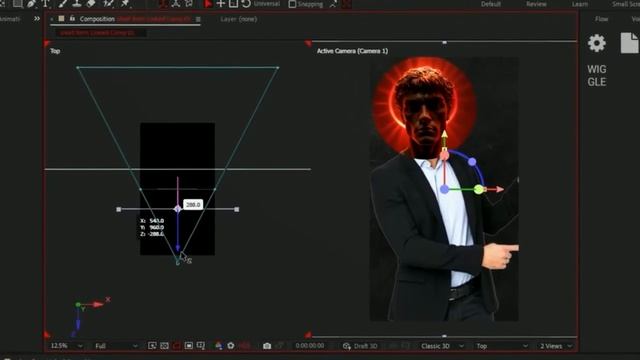The height and width of the screenshot is (360, 640).
Task: Click the Show Snapshot icon
Action: coord(280,346)
